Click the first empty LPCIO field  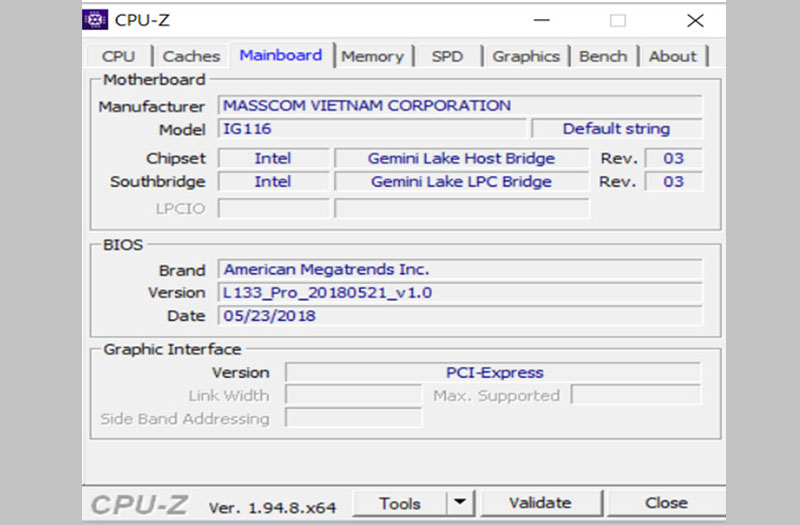pyautogui.click(x=273, y=208)
